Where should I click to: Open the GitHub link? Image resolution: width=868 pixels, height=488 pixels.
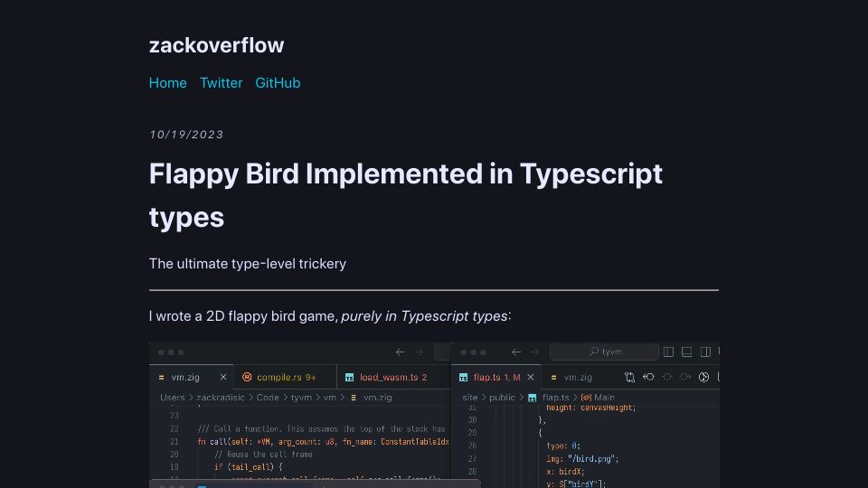278,83
